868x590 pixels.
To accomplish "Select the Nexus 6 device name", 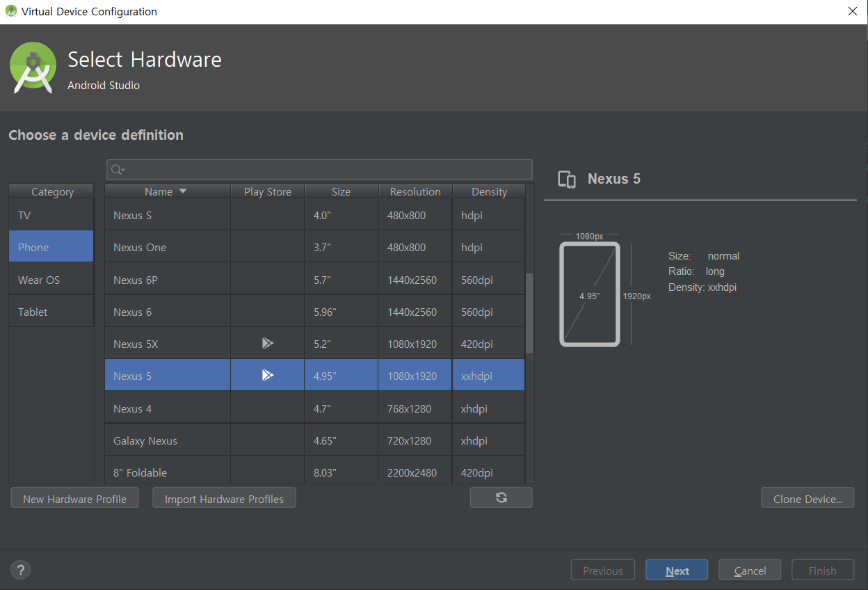I will [x=132, y=312].
